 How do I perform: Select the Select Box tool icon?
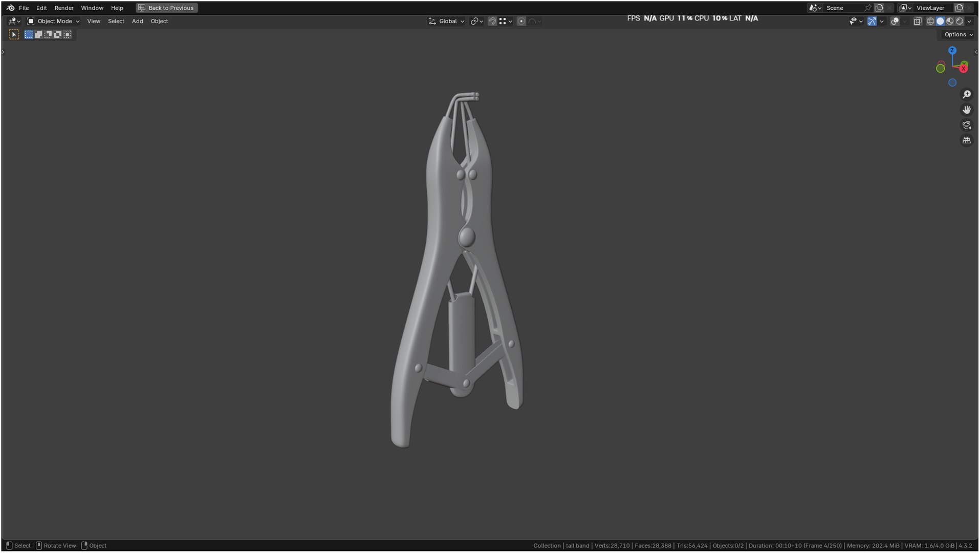[14, 34]
